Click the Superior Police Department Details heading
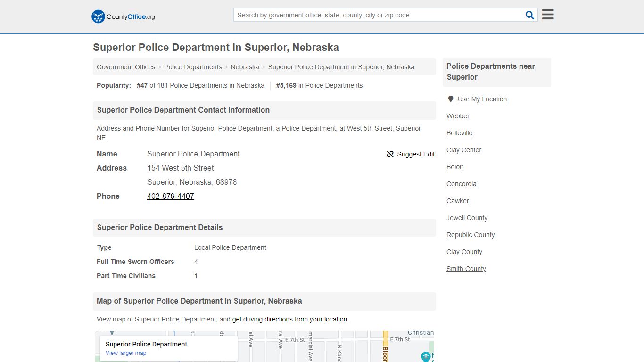 coord(160,227)
